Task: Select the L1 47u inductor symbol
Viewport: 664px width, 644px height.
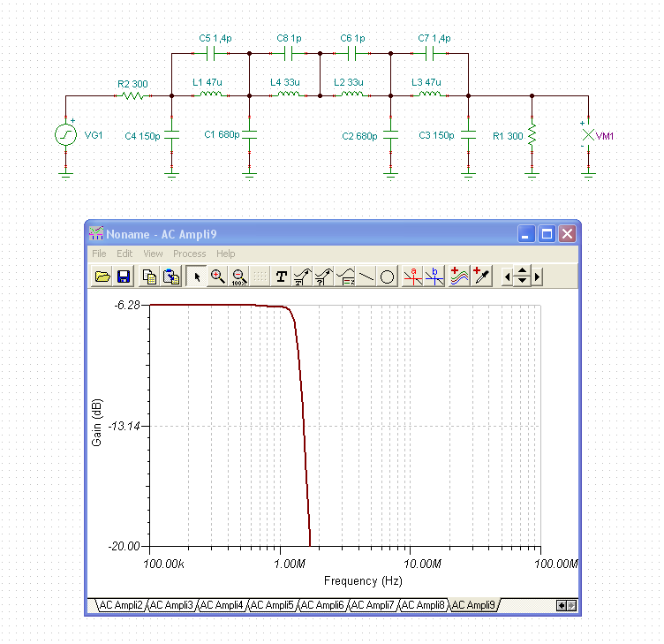Action: coord(210,95)
